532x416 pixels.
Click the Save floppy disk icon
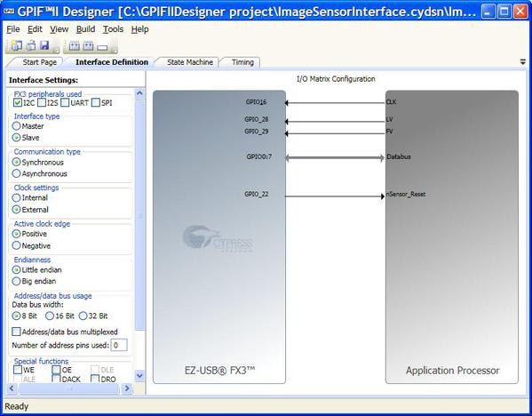[44, 45]
